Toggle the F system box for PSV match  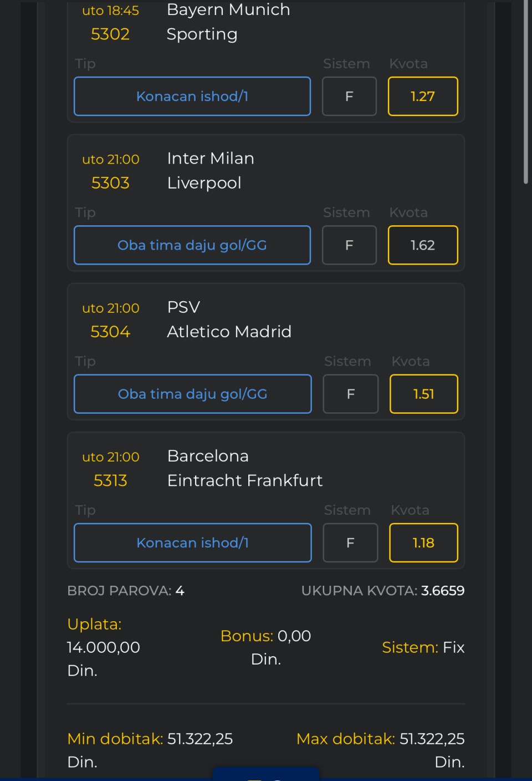tap(350, 394)
